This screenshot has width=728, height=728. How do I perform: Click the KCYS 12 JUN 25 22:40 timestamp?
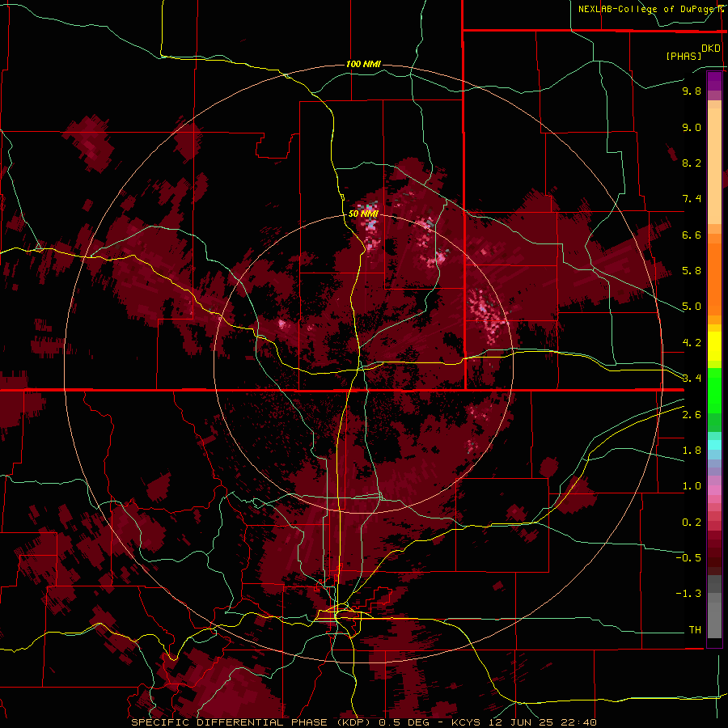coord(523,722)
